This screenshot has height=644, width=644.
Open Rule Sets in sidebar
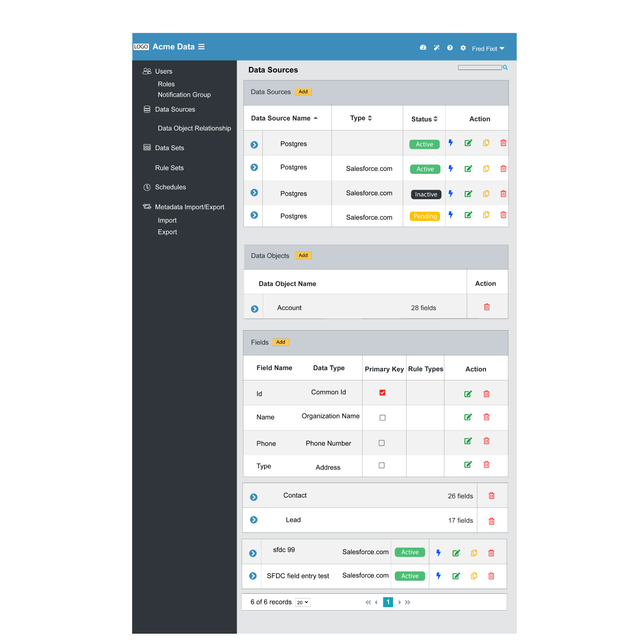click(169, 168)
